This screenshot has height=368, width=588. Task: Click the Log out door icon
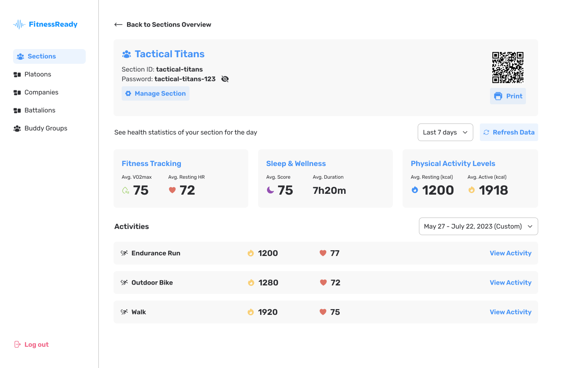(18, 344)
